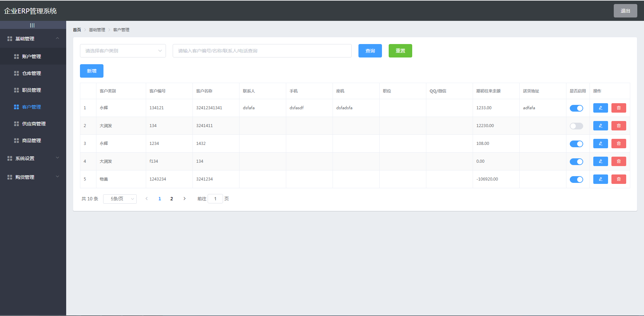Open 商品管理 menu item
This screenshot has height=316, width=644.
coord(33,141)
